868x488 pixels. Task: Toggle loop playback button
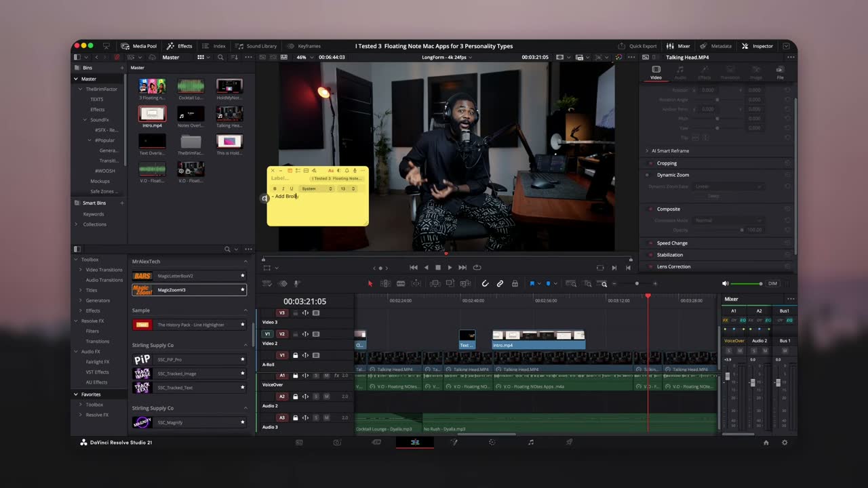pos(477,268)
